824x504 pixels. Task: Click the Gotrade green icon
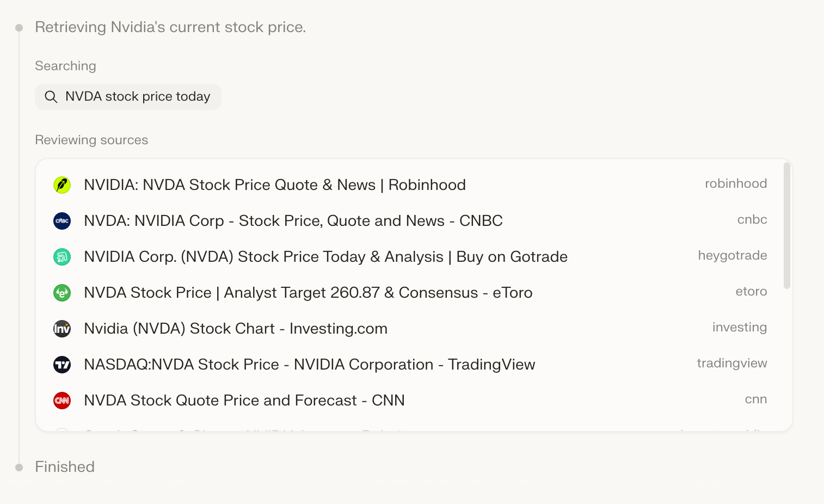pos(62,257)
